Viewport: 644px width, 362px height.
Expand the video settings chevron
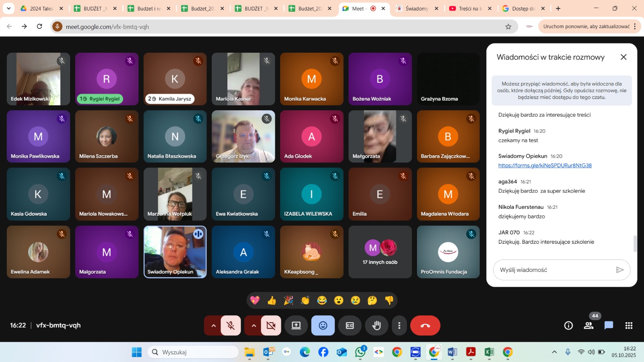tap(254, 325)
